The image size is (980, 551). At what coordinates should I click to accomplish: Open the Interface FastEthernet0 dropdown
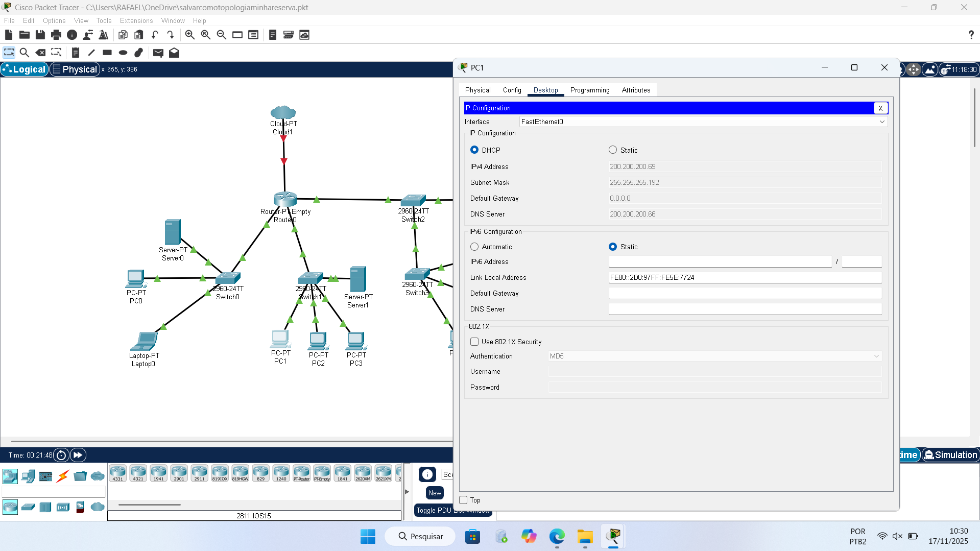tap(703, 122)
